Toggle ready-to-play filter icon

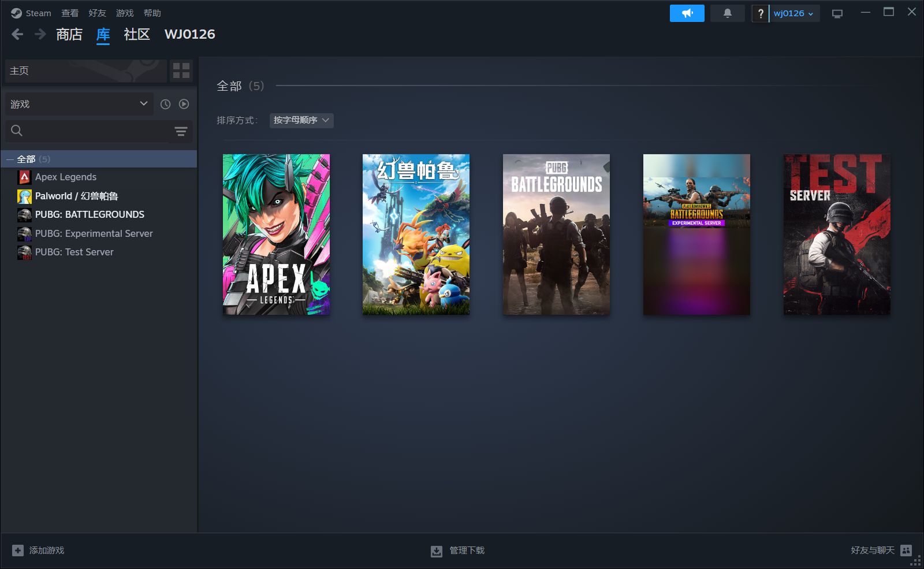(x=184, y=104)
